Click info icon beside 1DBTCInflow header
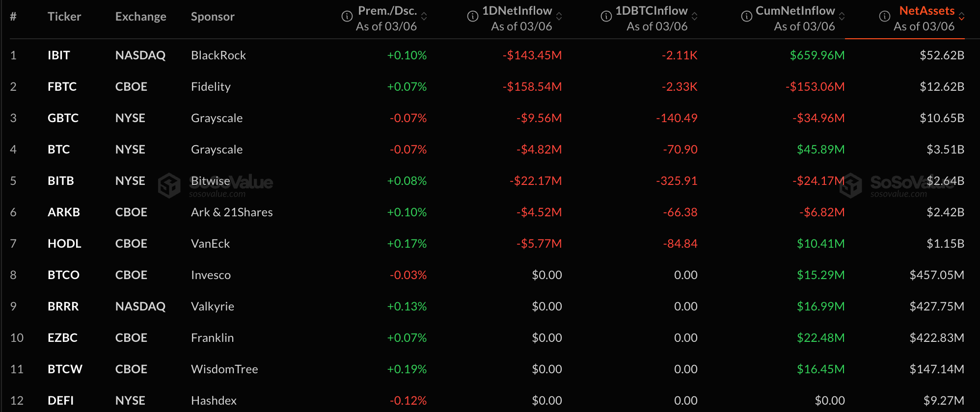The height and width of the screenshot is (412, 980). [x=606, y=17]
